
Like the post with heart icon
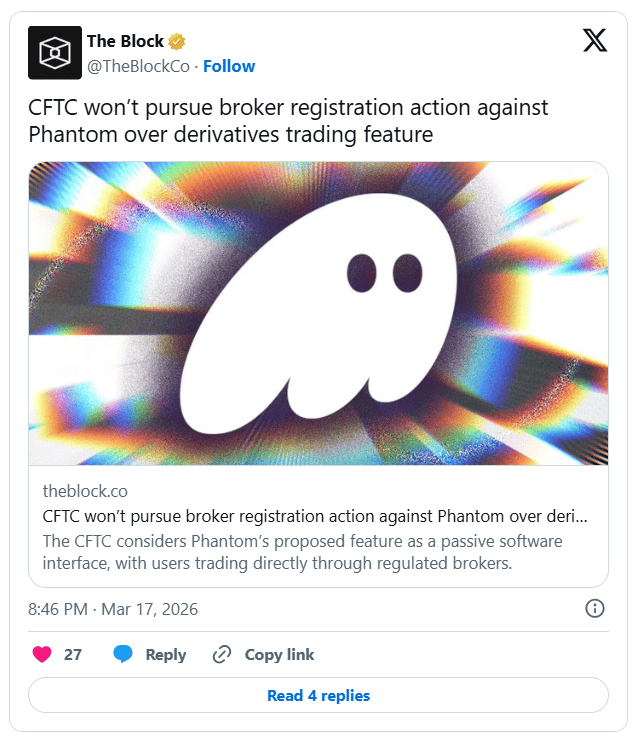42,655
